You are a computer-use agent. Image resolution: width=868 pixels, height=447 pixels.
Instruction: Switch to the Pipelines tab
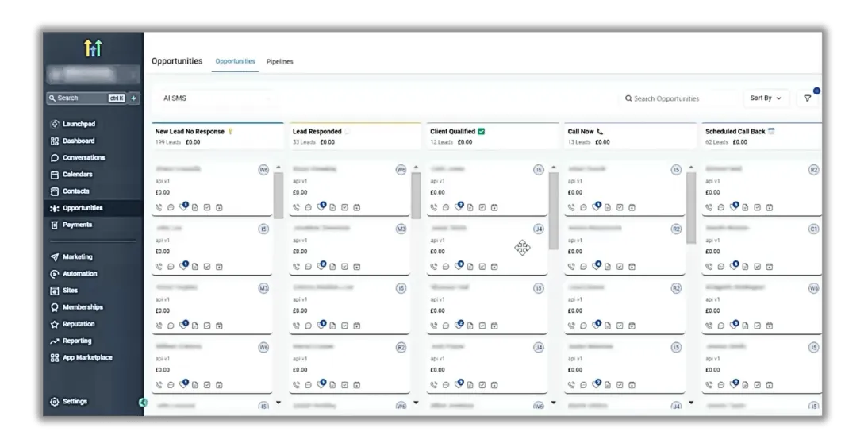[279, 61]
